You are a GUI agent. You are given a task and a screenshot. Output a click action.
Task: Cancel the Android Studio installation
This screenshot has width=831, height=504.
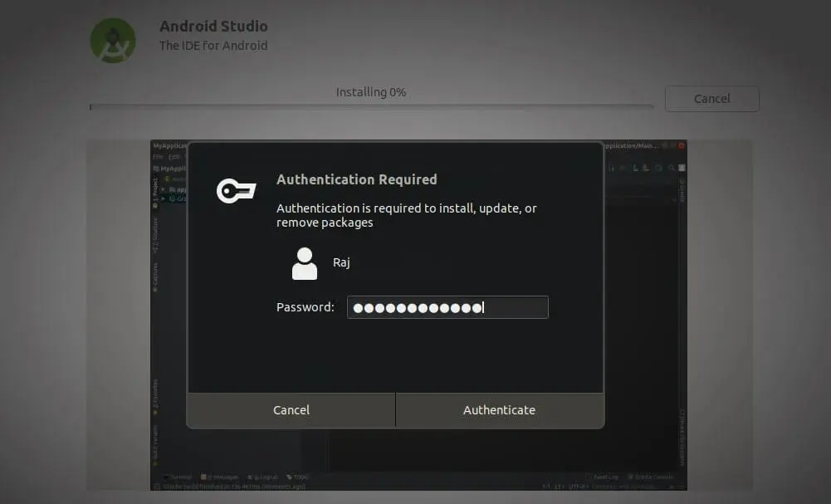point(711,99)
